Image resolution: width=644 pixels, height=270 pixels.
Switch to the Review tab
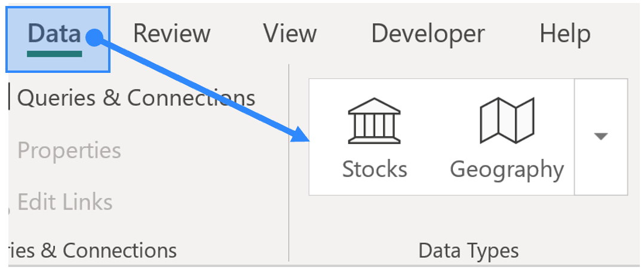click(171, 34)
